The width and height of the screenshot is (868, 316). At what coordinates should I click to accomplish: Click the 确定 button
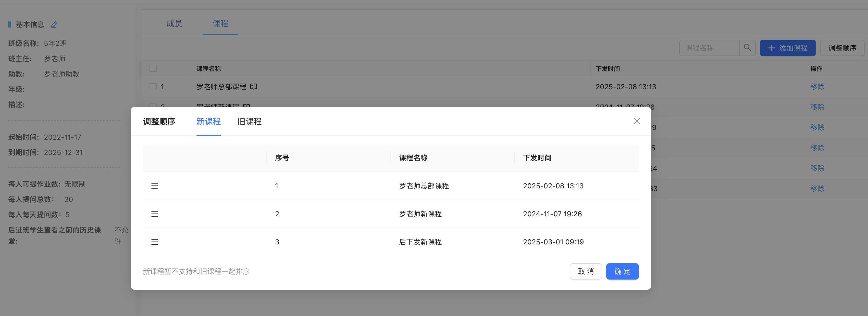click(x=622, y=271)
